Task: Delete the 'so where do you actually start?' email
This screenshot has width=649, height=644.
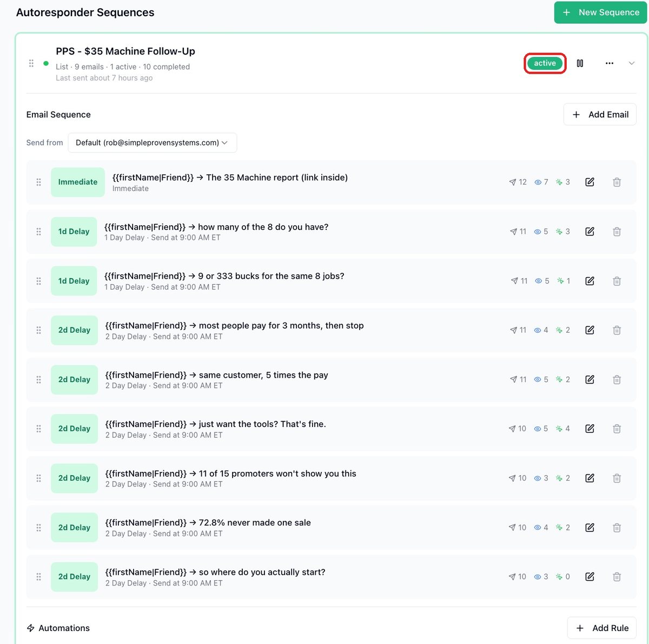Action: [617, 577]
